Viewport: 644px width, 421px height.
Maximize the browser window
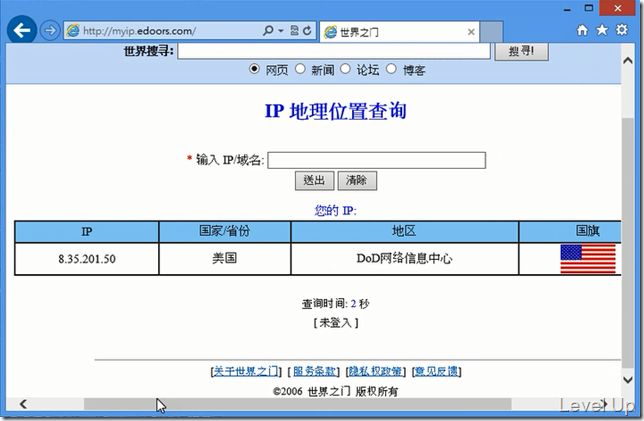(589, 8)
